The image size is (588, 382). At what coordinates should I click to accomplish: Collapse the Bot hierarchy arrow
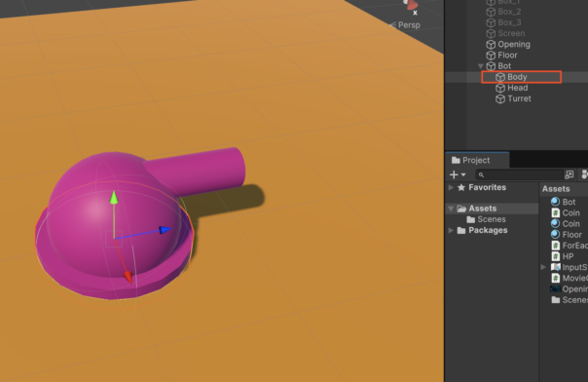(480, 66)
